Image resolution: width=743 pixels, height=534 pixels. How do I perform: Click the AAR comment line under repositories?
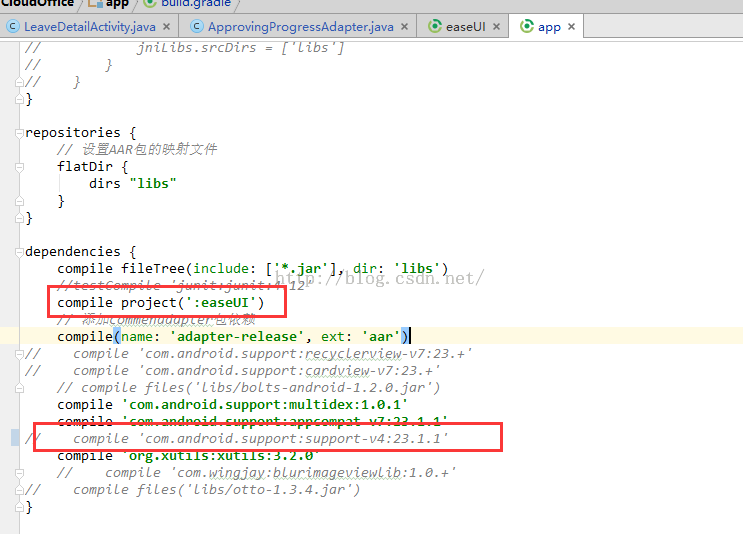(x=137, y=150)
